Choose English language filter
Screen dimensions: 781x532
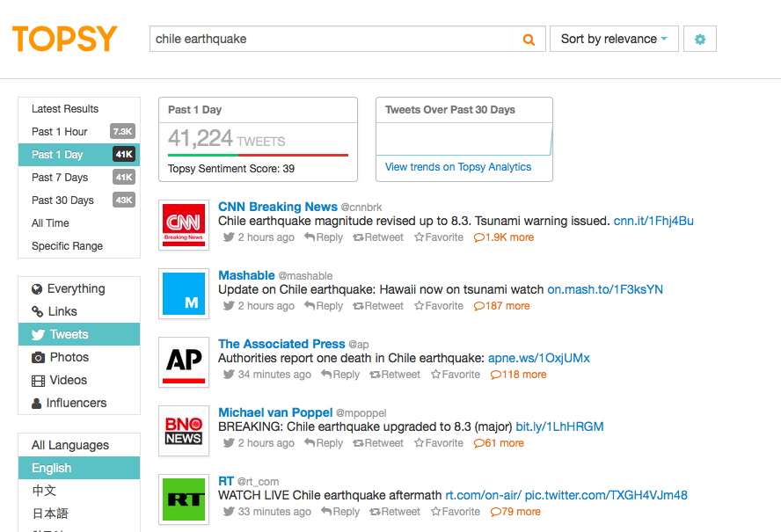pos(79,468)
